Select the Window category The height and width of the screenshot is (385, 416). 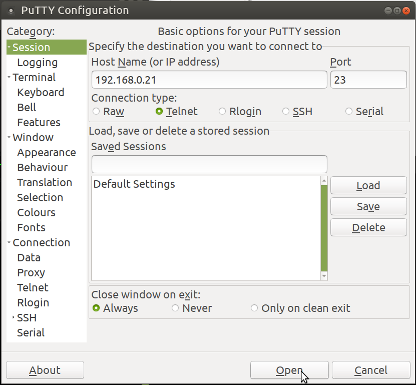point(33,137)
